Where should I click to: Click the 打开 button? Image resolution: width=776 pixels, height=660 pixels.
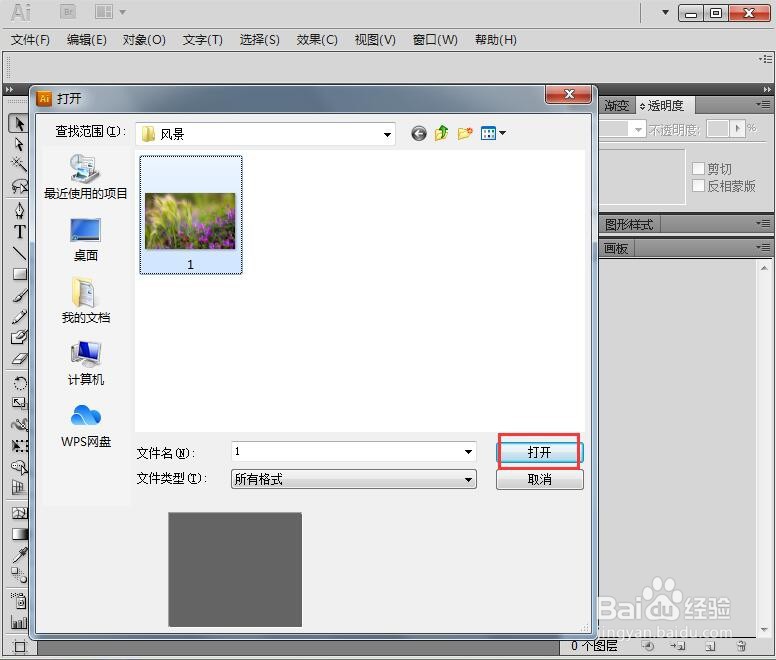(539, 452)
